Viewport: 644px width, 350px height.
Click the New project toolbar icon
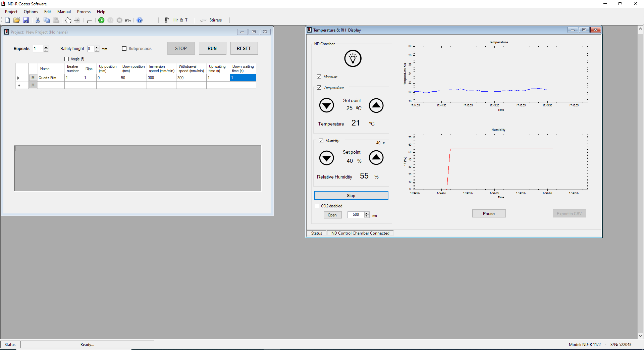click(x=7, y=20)
